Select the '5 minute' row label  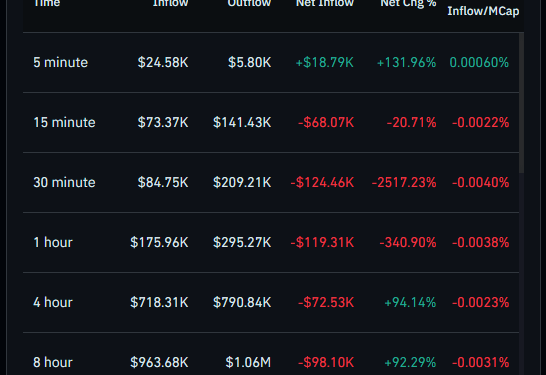[61, 63]
